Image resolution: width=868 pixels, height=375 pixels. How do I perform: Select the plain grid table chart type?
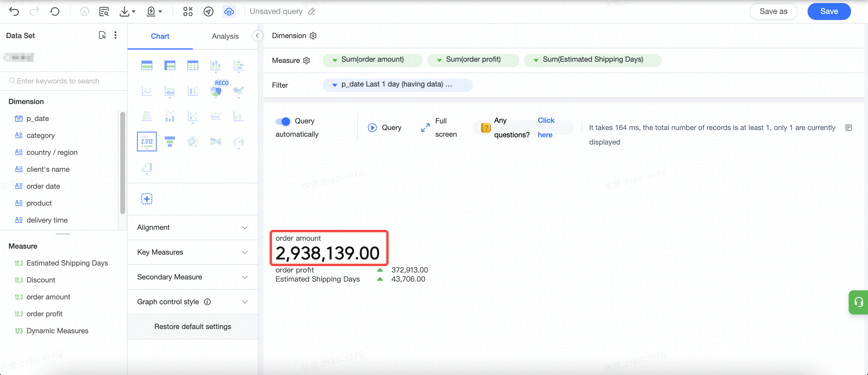tap(193, 65)
